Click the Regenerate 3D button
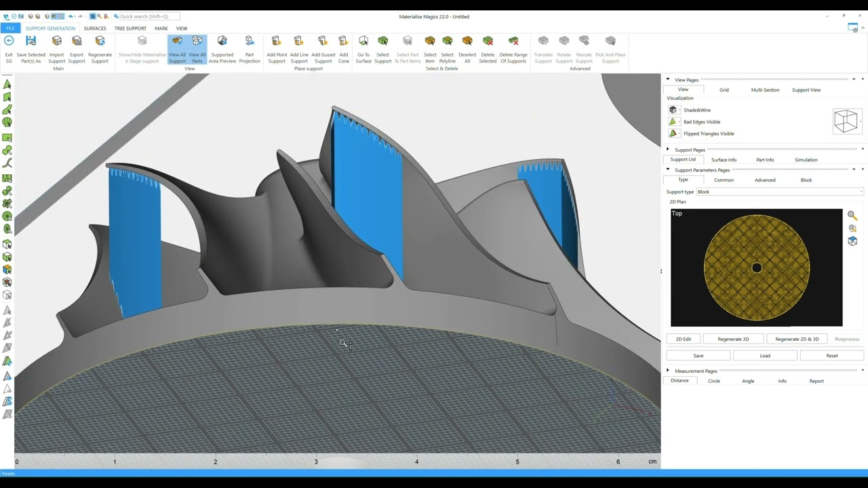The width and height of the screenshot is (868, 488). pos(733,339)
